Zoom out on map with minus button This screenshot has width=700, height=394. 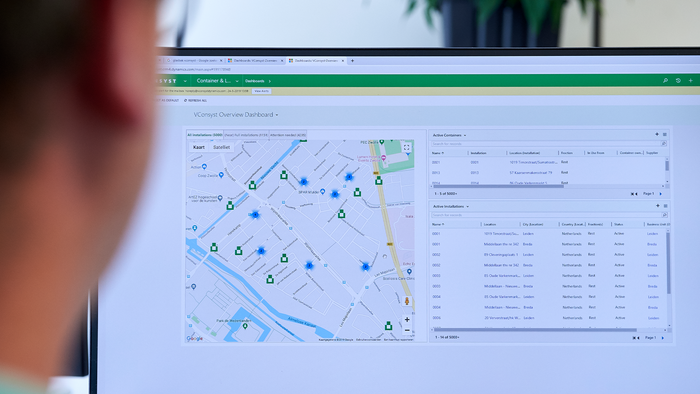(x=407, y=330)
